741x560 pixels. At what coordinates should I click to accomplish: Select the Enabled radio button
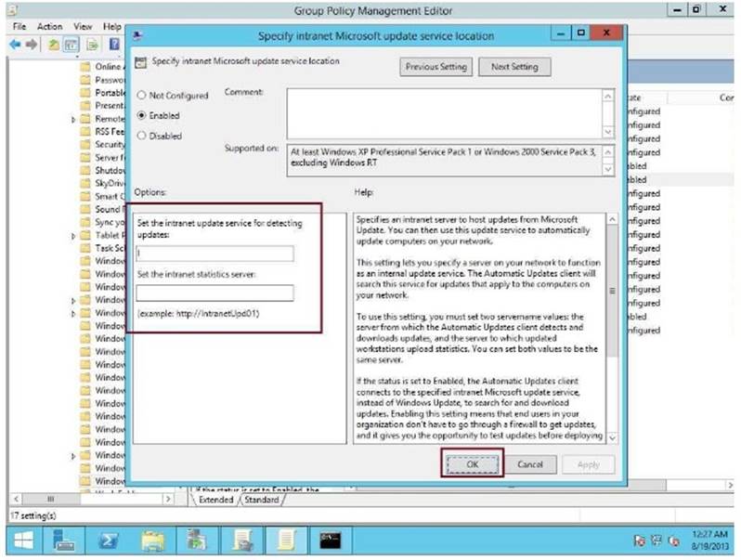point(141,116)
